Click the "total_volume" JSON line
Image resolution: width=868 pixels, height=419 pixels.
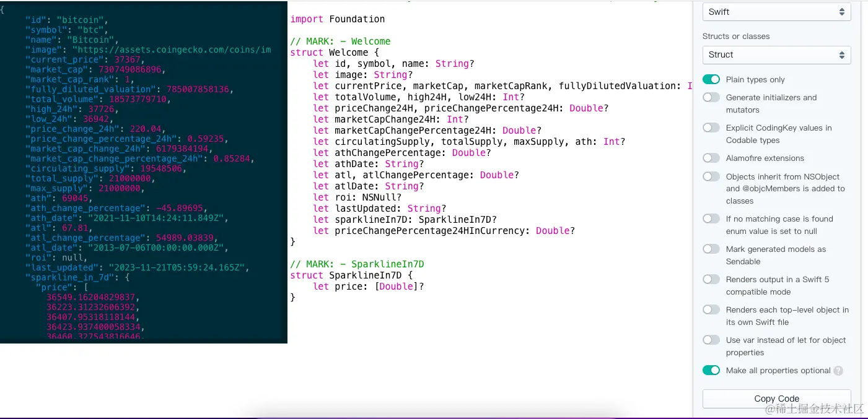(x=98, y=99)
